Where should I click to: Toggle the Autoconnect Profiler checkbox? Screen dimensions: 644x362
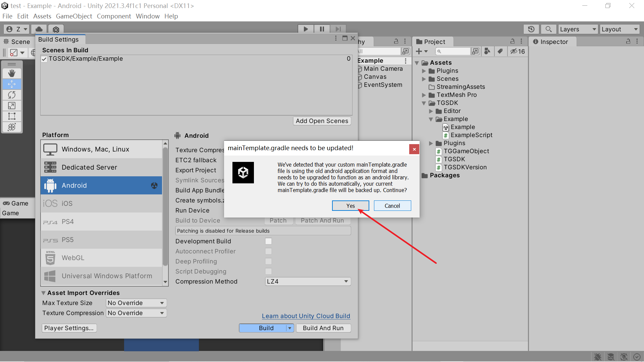pyautogui.click(x=268, y=251)
